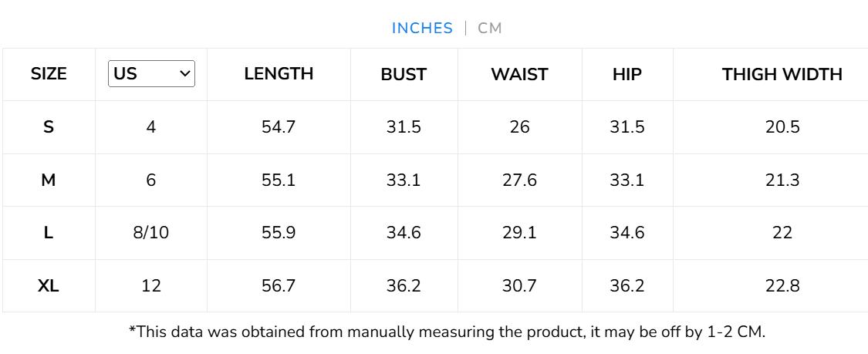Viewport: 868px width, 354px height.
Task: Select the XL size row label
Action: click(49, 286)
